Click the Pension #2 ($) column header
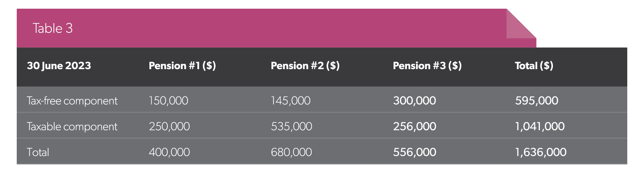This screenshot has width=644, height=173. coord(305,66)
